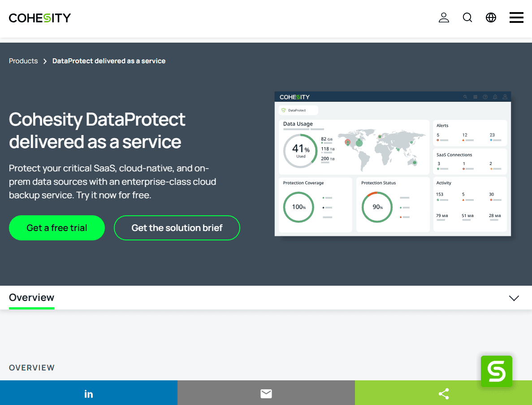Click the 'Cohesity DataProtect delivered as a service' heading

click(97, 131)
